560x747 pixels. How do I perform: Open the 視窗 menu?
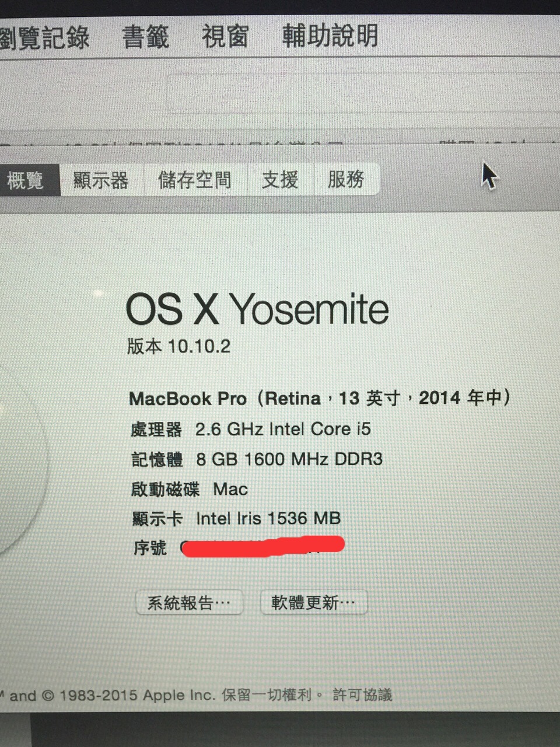(225, 36)
